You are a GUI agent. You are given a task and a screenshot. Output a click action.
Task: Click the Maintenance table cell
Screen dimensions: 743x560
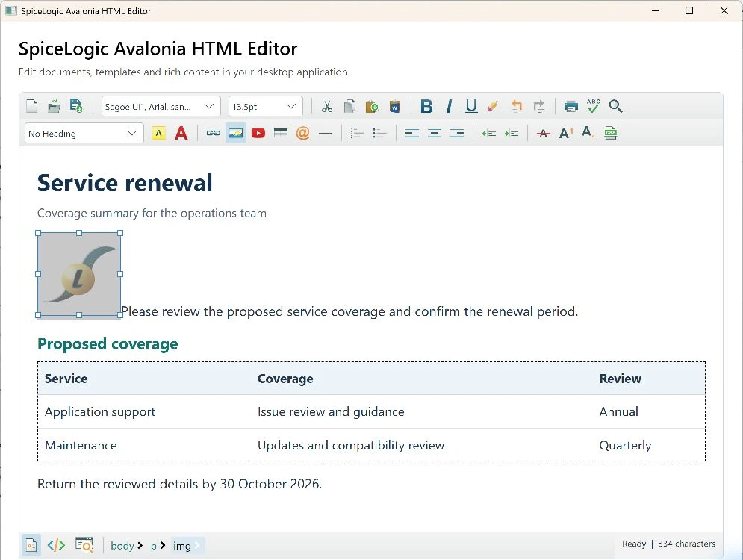147,445
